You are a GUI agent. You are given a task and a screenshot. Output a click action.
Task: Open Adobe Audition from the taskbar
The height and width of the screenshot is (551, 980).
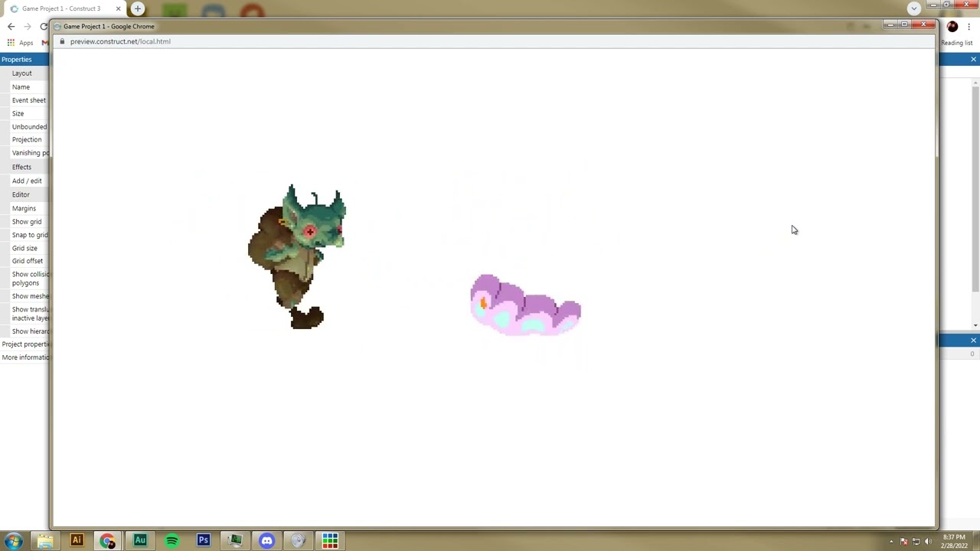tap(140, 541)
